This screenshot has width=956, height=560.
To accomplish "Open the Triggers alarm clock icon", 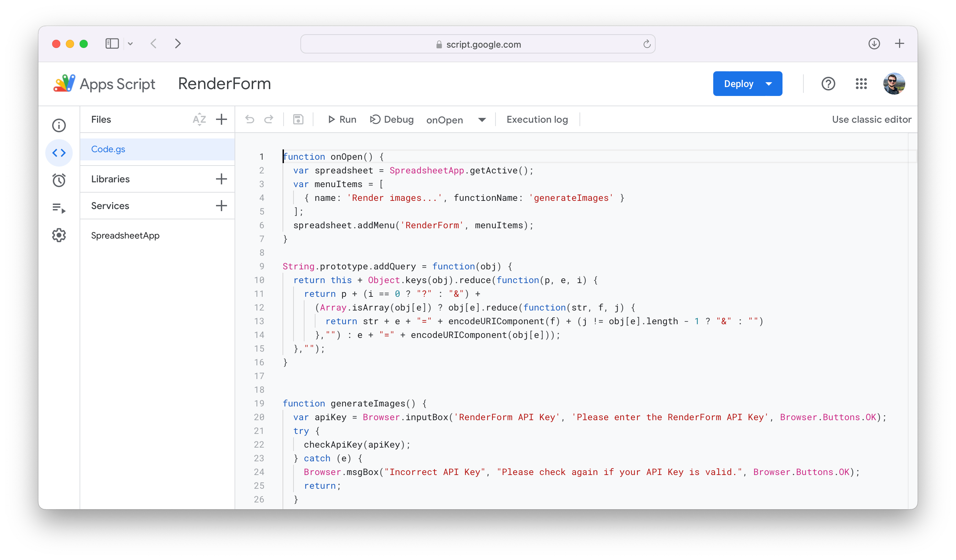I will pyautogui.click(x=59, y=180).
